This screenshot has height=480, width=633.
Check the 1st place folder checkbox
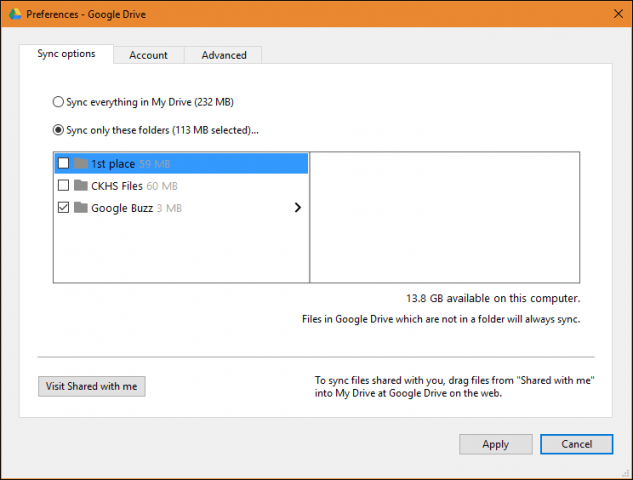pyautogui.click(x=63, y=163)
